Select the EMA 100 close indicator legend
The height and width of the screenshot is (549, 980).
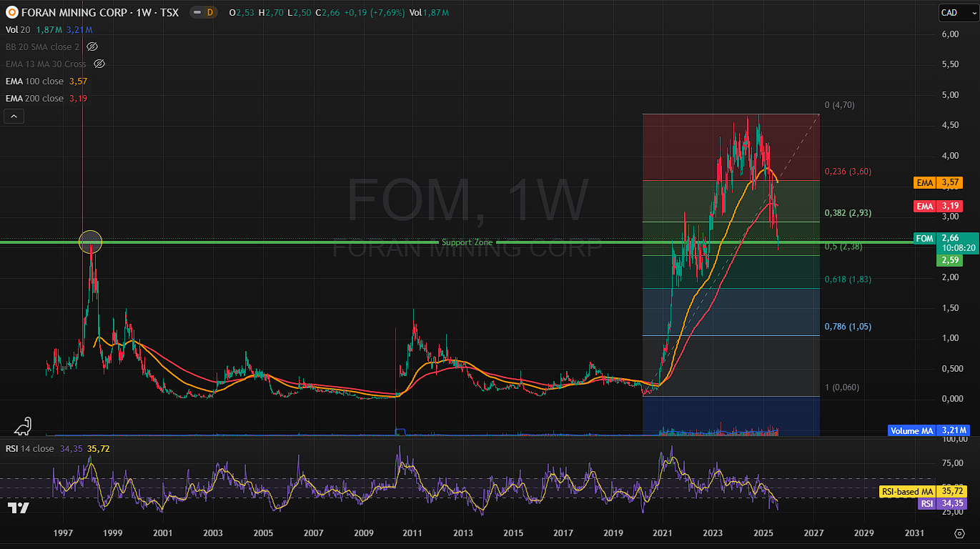point(34,81)
